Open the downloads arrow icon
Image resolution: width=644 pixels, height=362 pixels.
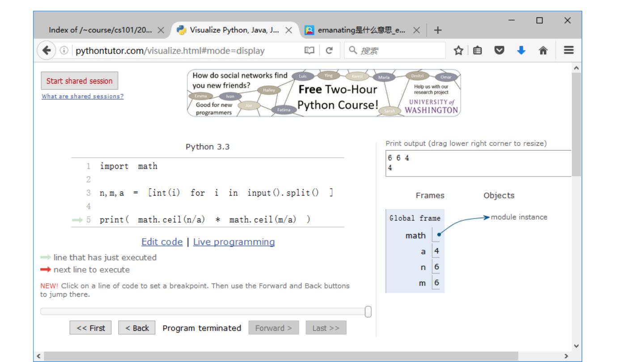[521, 51]
